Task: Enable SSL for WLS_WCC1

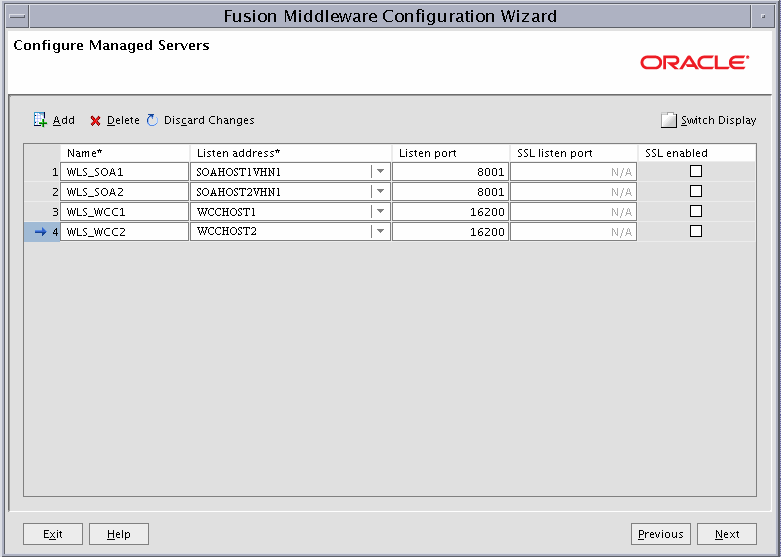Action: 696,211
